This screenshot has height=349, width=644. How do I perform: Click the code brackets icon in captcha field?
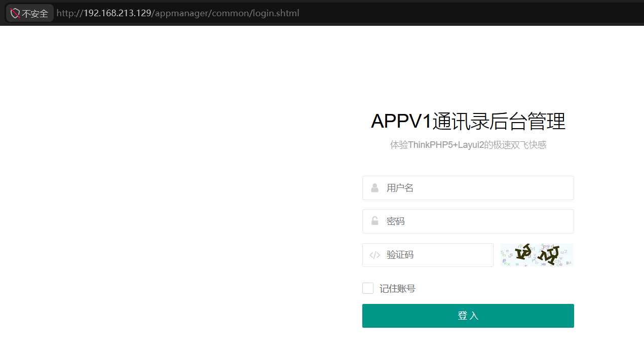tap(375, 255)
